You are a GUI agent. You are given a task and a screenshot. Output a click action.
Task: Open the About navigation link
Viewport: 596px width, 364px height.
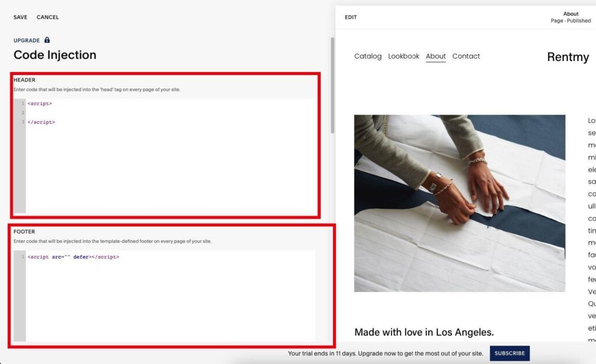[435, 56]
